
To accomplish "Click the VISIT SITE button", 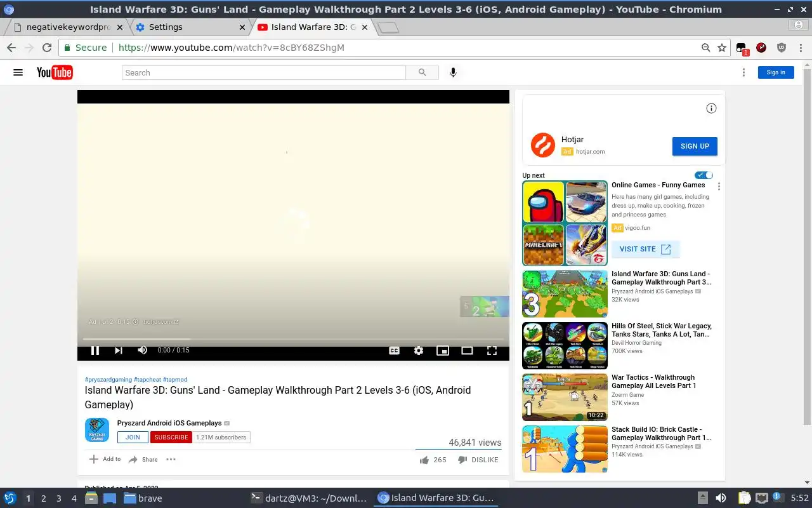I will 645,249.
